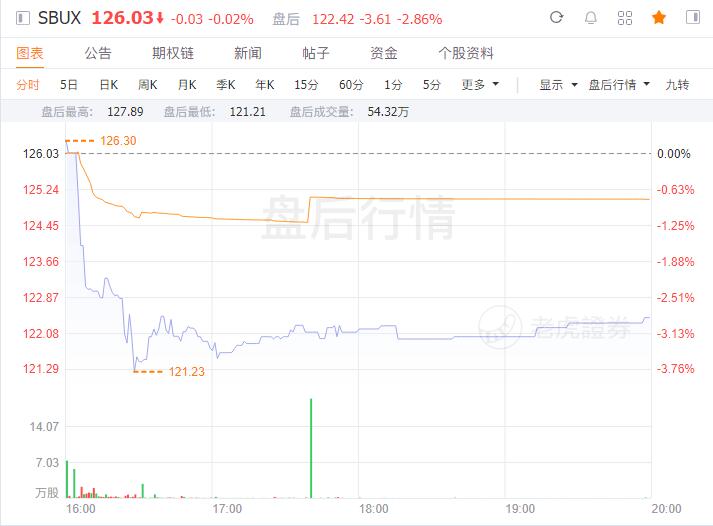Click the 126.30 high marker label
This screenshot has width=713, height=526.
point(118,140)
